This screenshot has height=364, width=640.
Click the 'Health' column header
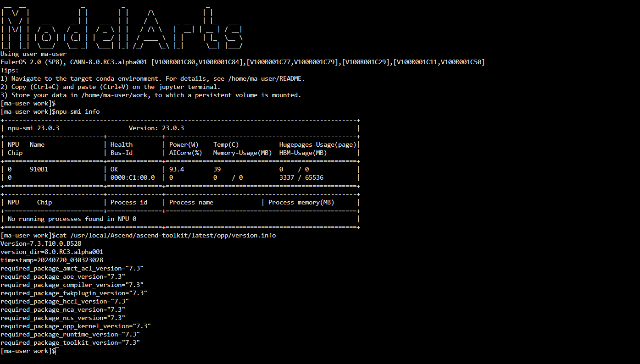point(122,144)
